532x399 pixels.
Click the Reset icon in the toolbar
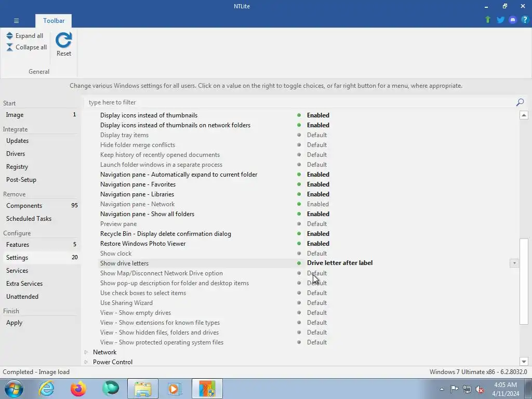(x=64, y=41)
